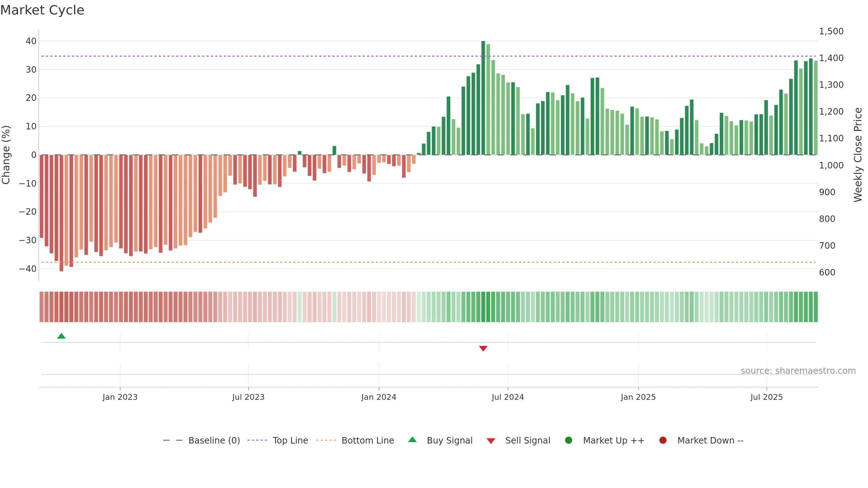Click the Jul 2025 axis label

[x=767, y=397]
